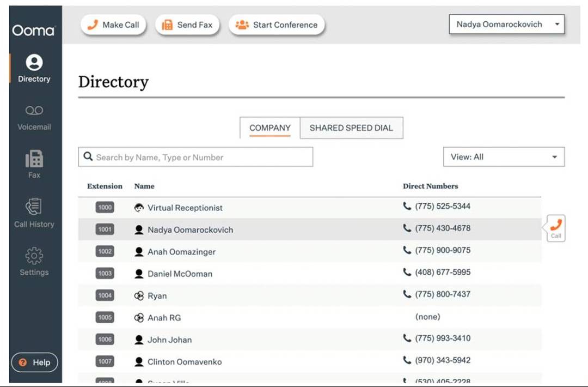588x387 pixels.
Task: Click the extension 1003 badge
Action: [x=105, y=273]
